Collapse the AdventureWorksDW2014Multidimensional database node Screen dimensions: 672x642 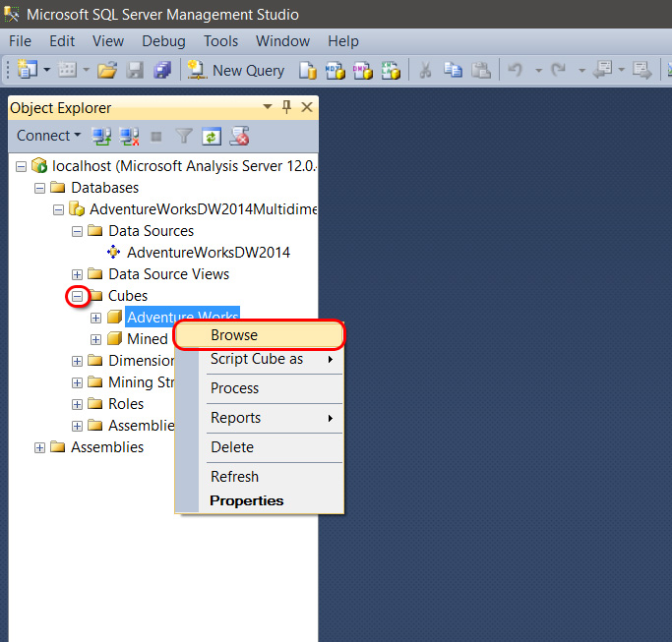(x=59, y=209)
